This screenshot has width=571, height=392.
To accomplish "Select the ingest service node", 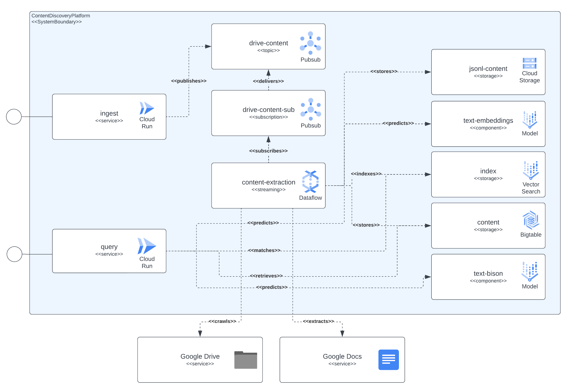I will pos(109,116).
